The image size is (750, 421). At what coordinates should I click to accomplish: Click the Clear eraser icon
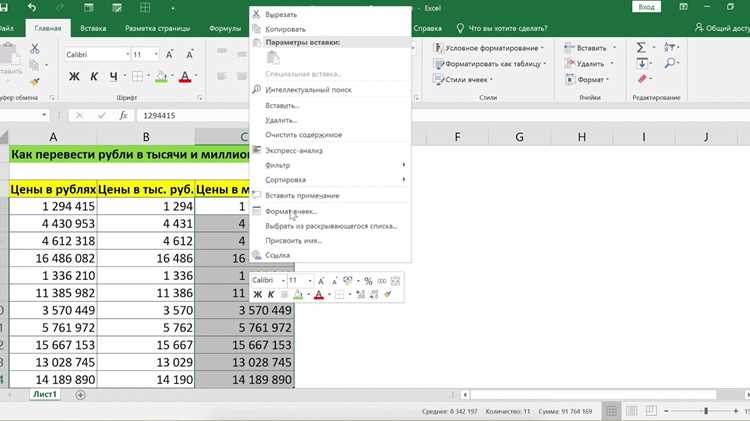(642, 79)
